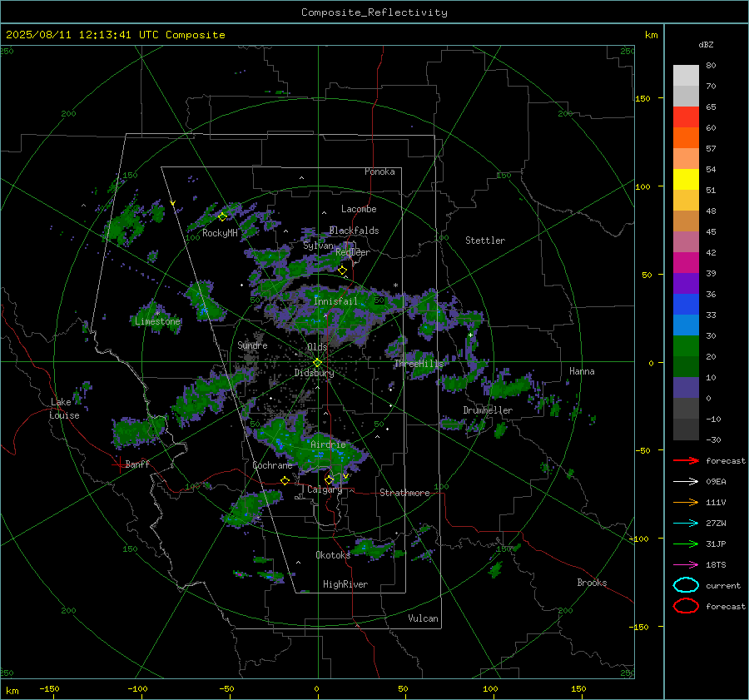749x700 pixels.
Task: Click the yellow diamond marker near RockyMH
Action: [x=222, y=217]
